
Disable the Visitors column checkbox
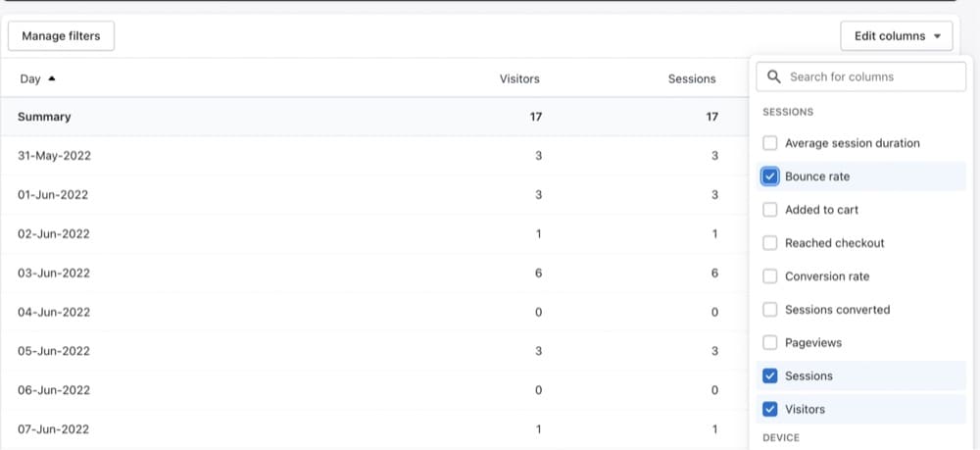click(770, 410)
